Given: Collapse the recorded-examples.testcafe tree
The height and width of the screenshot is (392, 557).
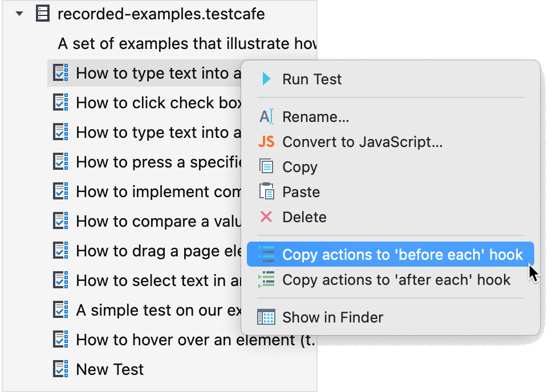Looking at the screenshot, I should click(x=19, y=13).
